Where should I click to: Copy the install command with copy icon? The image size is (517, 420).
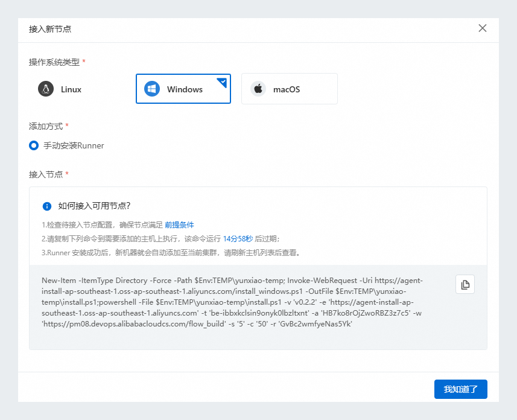[x=465, y=284]
